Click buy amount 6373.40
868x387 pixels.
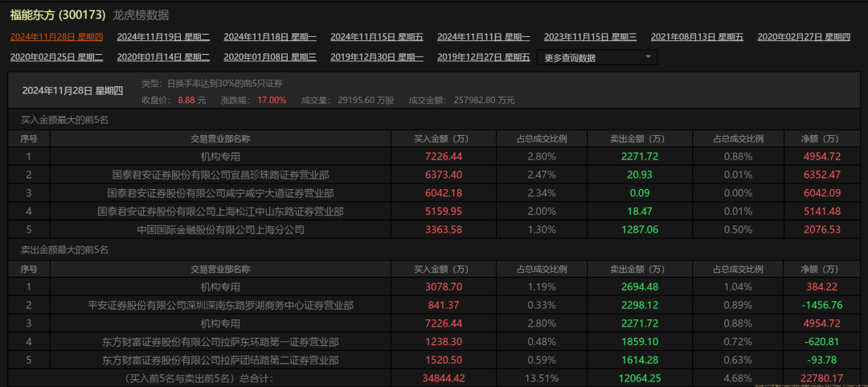coord(444,175)
